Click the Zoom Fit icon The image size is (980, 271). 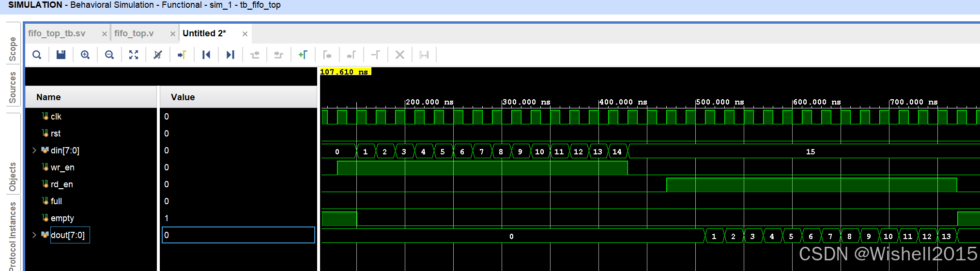coord(134,55)
